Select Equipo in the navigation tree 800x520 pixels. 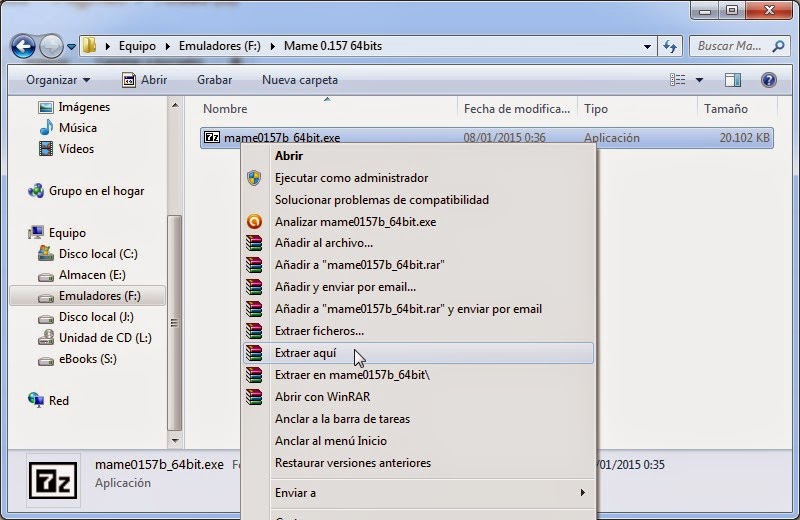(57, 233)
